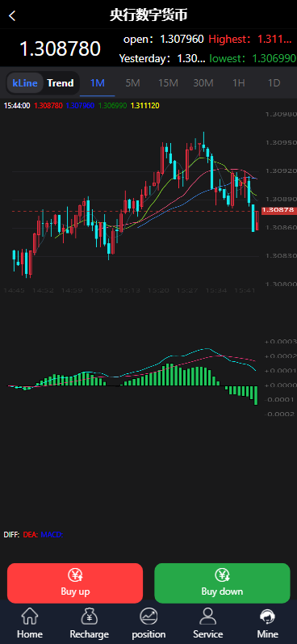The width and height of the screenshot is (297, 644).
Task: Switch the chart mode to kLine
Action: tap(25, 83)
